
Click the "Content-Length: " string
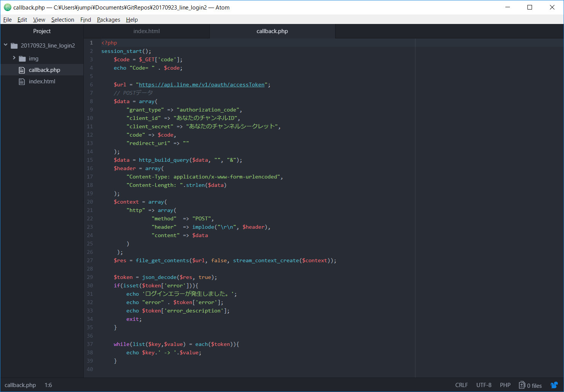tap(155, 185)
